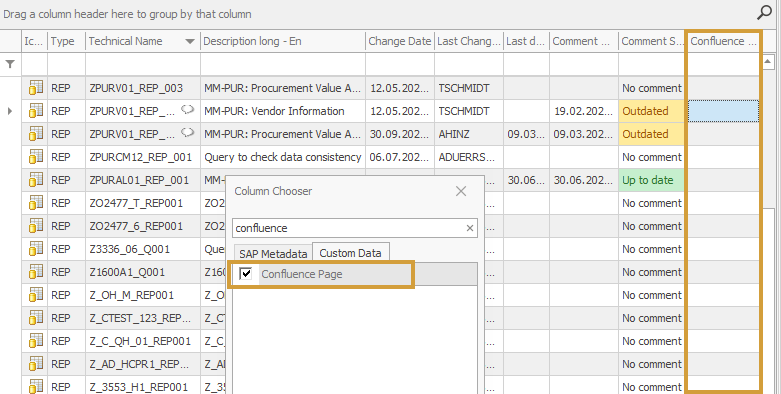Viewport: 781px width, 394px height.
Task: Select the report icon for Z_3553_H1_REP001
Action: pyautogui.click(x=35, y=387)
